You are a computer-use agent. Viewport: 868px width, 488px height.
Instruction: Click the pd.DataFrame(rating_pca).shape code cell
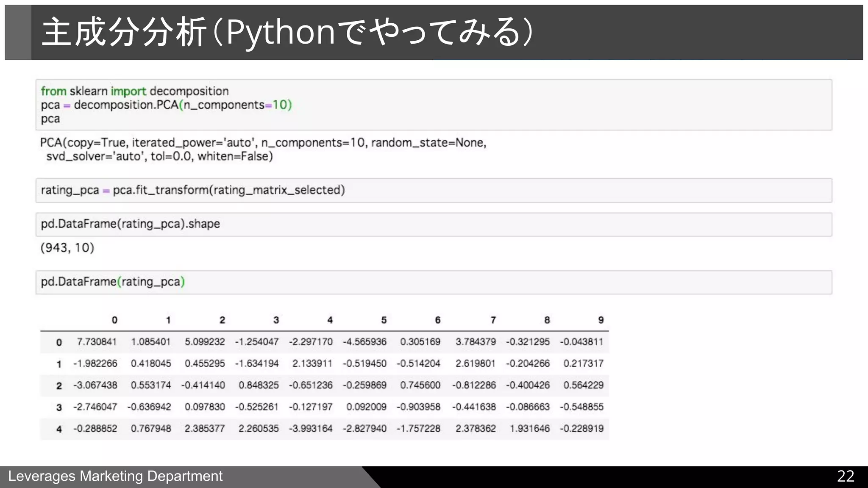(x=434, y=224)
